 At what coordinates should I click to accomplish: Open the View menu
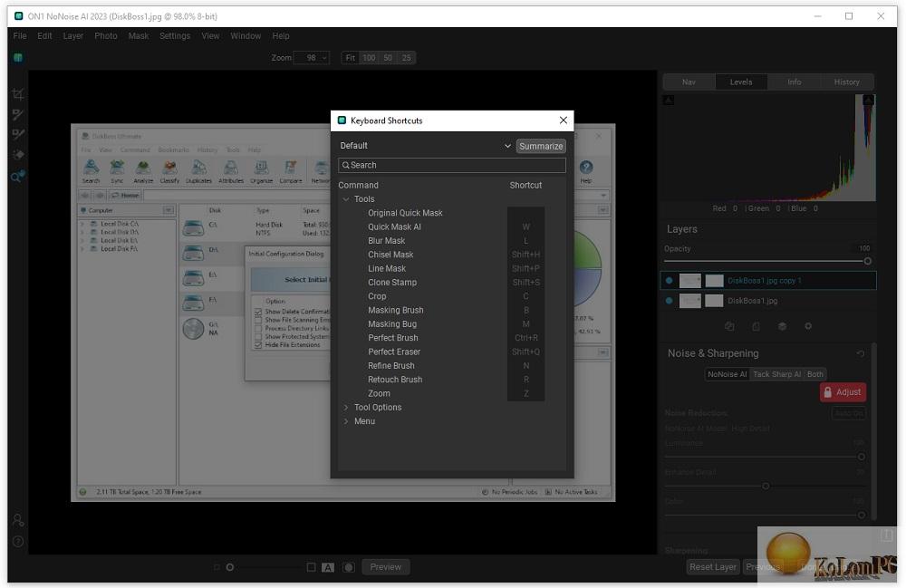click(x=210, y=36)
